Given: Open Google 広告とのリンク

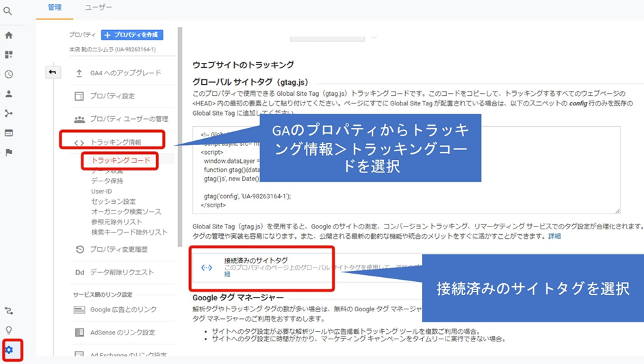Looking at the screenshot, I should click(x=123, y=310).
